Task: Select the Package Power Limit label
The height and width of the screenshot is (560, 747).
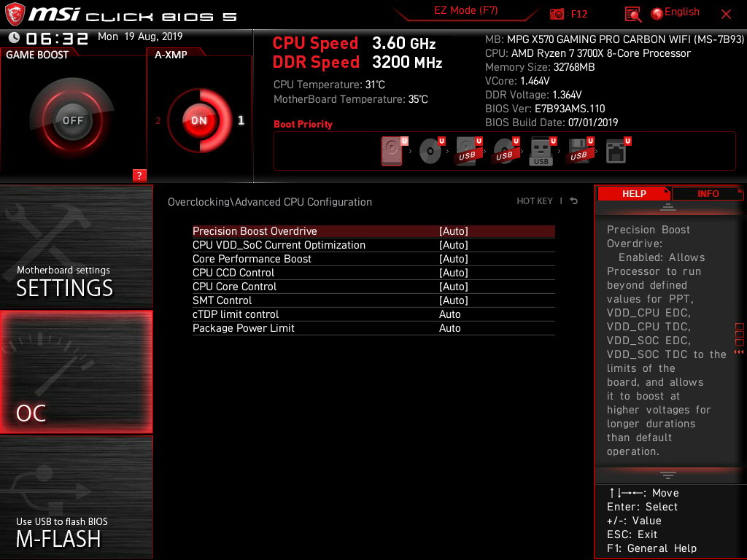Action: tap(244, 328)
